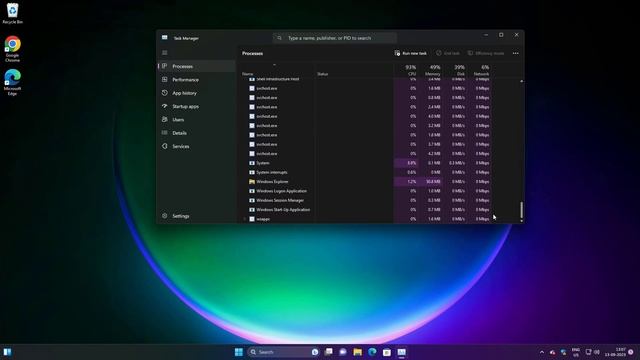Toggle the hamburger navigation menu in Task Manager
The image size is (640, 360).
click(164, 53)
